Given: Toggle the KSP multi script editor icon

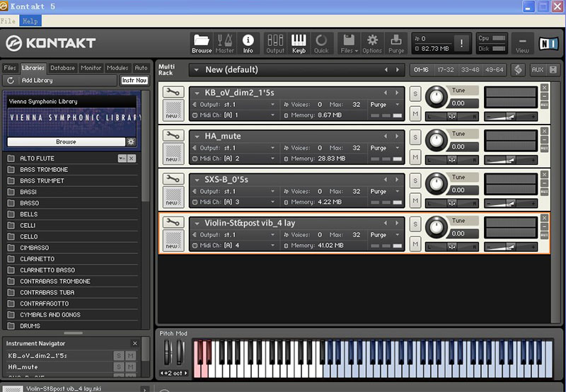Looking at the screenshot, I should [518, 69].
